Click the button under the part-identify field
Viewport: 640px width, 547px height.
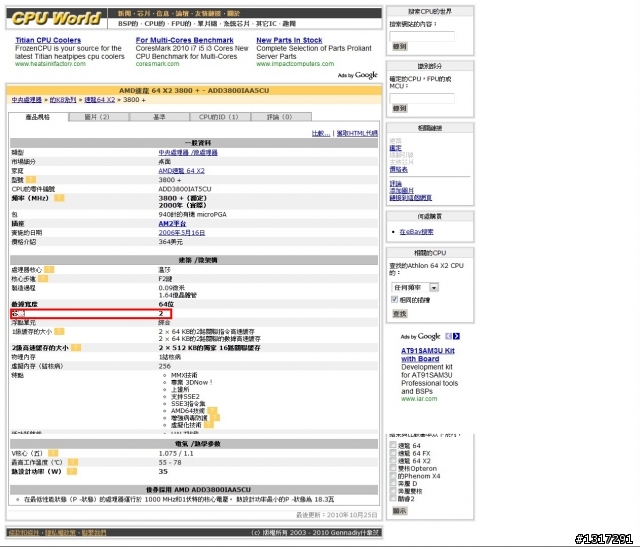[400, 108]
